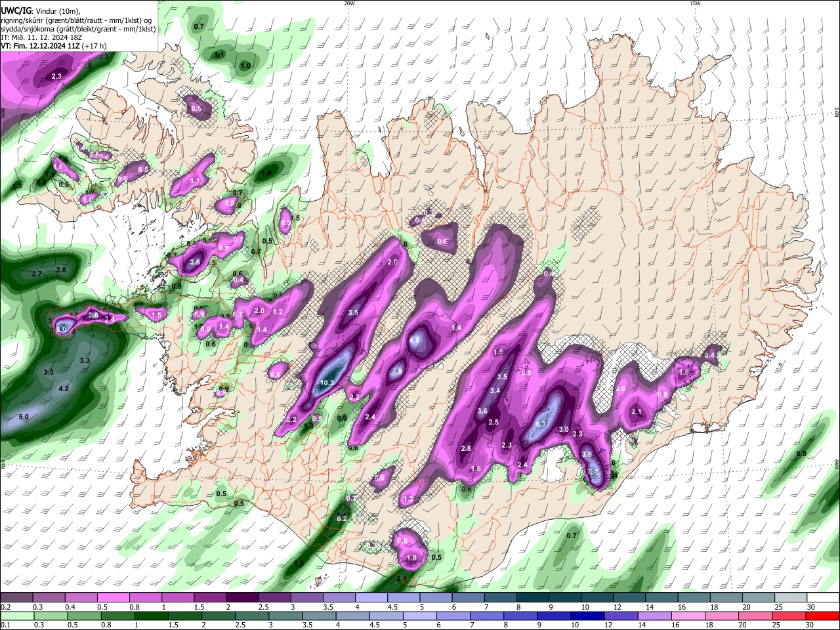
Task: Click the "1.1" value in the Westfjords snow patch
Action: pyautogui.click(x=194, y=181)
